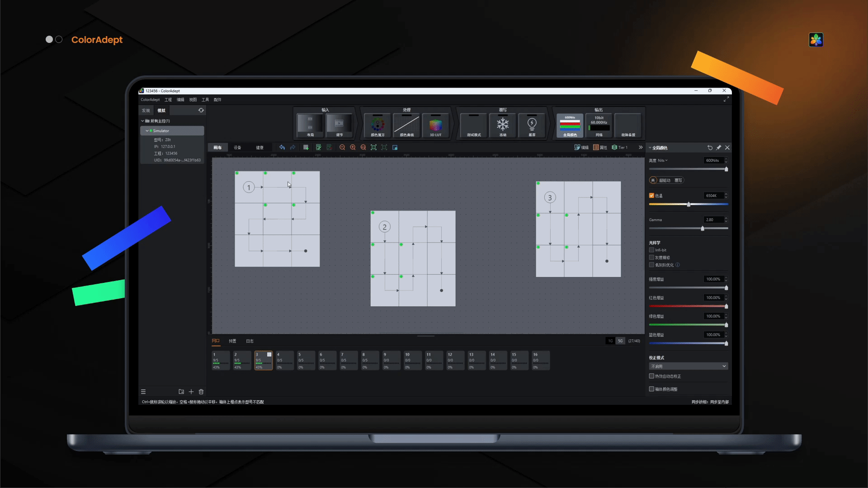Viewport: 868px width, 488px height.
Task: Select port 1 card in the port list
Action: (x=221, y=361)
